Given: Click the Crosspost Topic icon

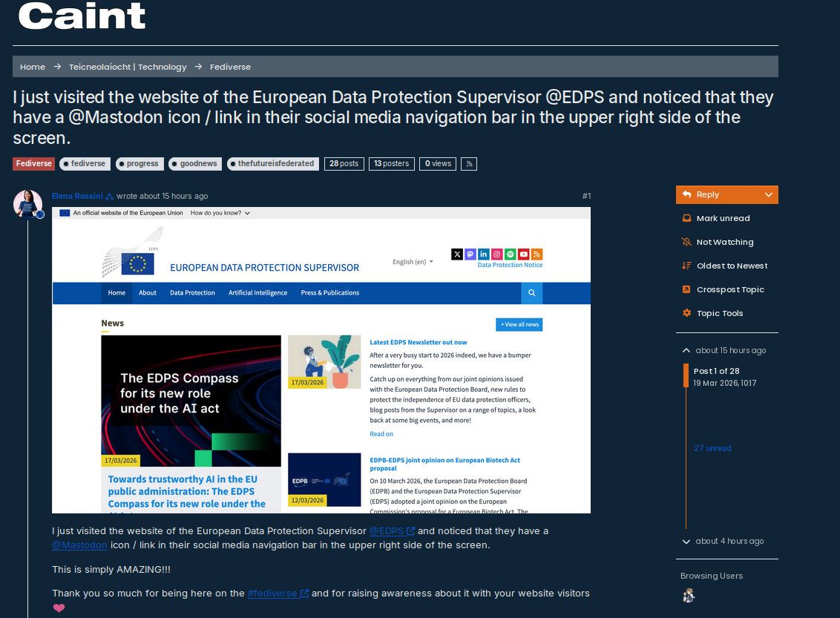Looking at the screenshot, I should (x=686, y=289).
